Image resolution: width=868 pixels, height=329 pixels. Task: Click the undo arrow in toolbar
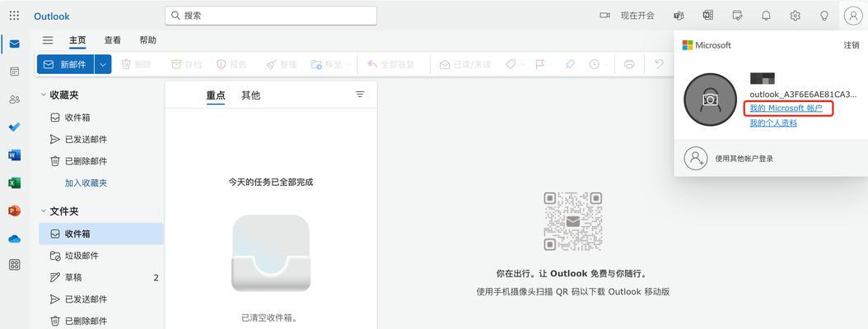[x=659, y=64]
